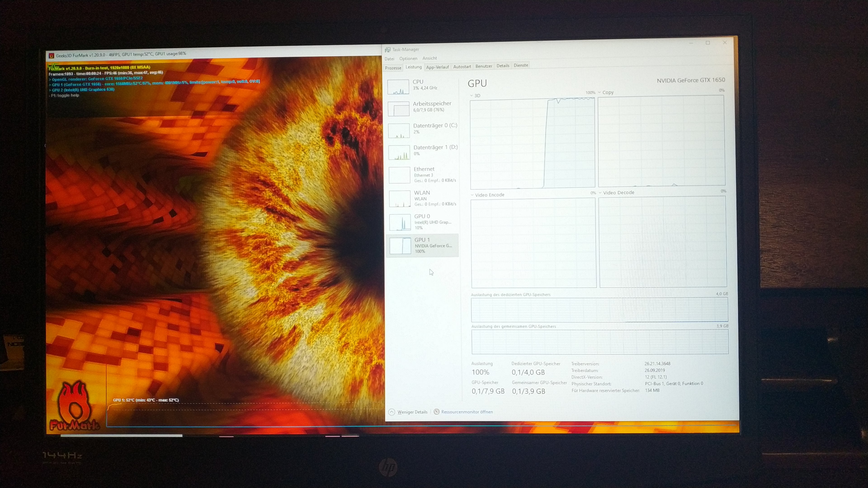Select Datenträger 0 (C:) disk entry

pyautogui.click(x=435, y=128)
